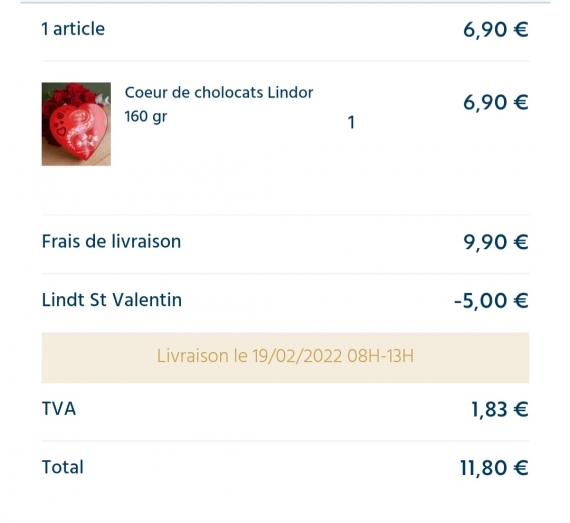The width and height of the screenshot is (570, 523).
Task: Click the product price 6,90 € beside item
Action: pos(495,102)
